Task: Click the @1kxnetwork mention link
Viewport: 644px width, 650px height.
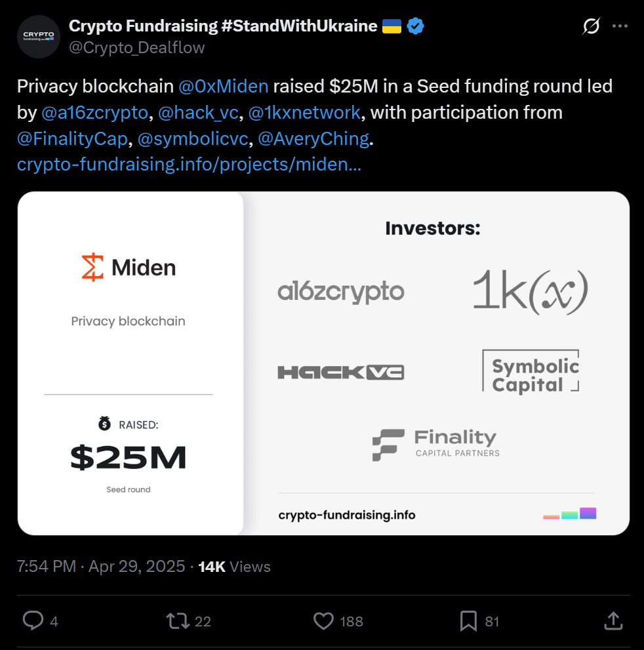Action: (304, 112)
